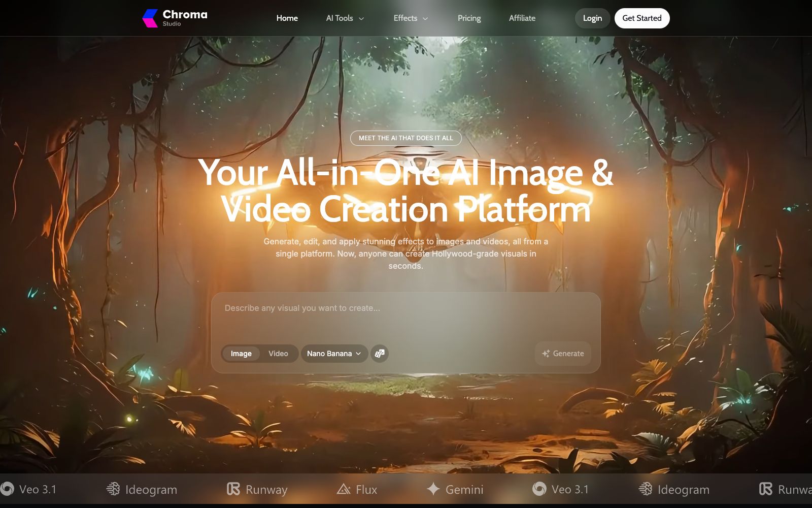
Task: Open the Affiliate page
Action: tap(522, 18)
